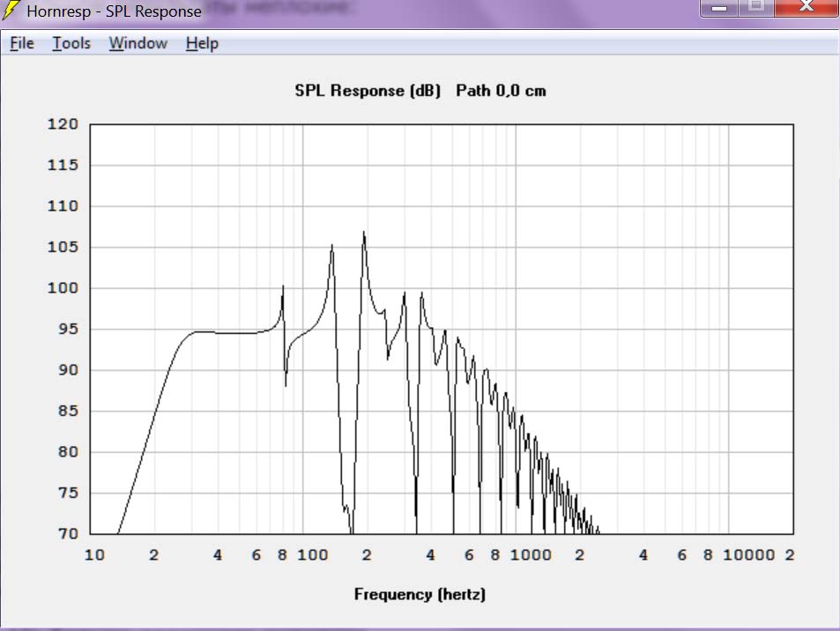
Task: Click the chart title 'SPL Response (dB)'
Action: (368, 91)
